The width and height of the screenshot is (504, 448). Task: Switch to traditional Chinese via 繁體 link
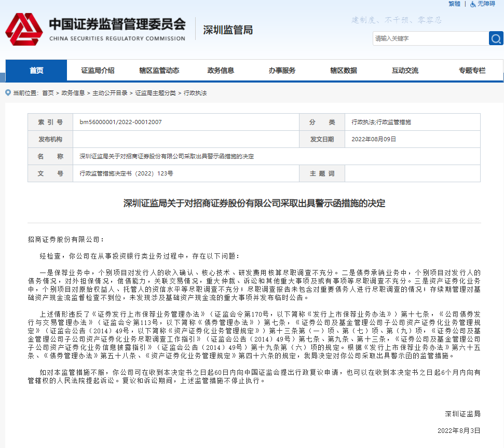(x=454, y=4)
